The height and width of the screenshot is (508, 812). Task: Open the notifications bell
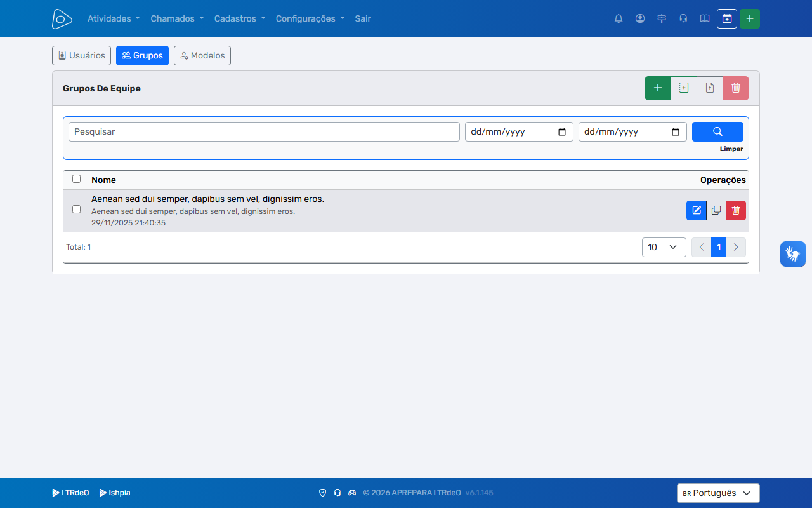click(619, 18)
